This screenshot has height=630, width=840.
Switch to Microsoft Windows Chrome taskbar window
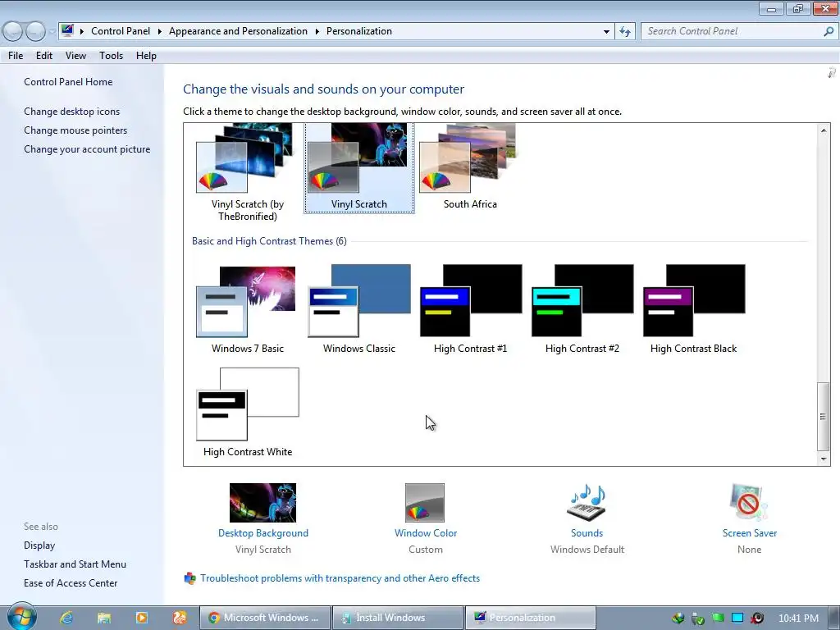tap(265, 618)
